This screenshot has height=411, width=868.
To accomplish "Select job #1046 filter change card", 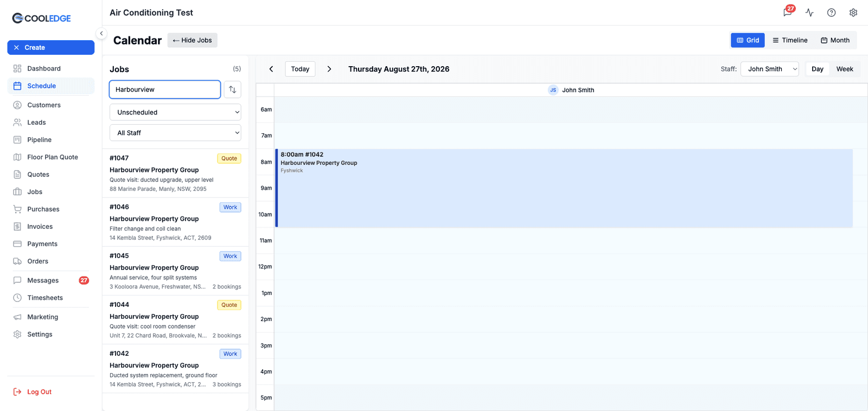I will tap(175, 222).
